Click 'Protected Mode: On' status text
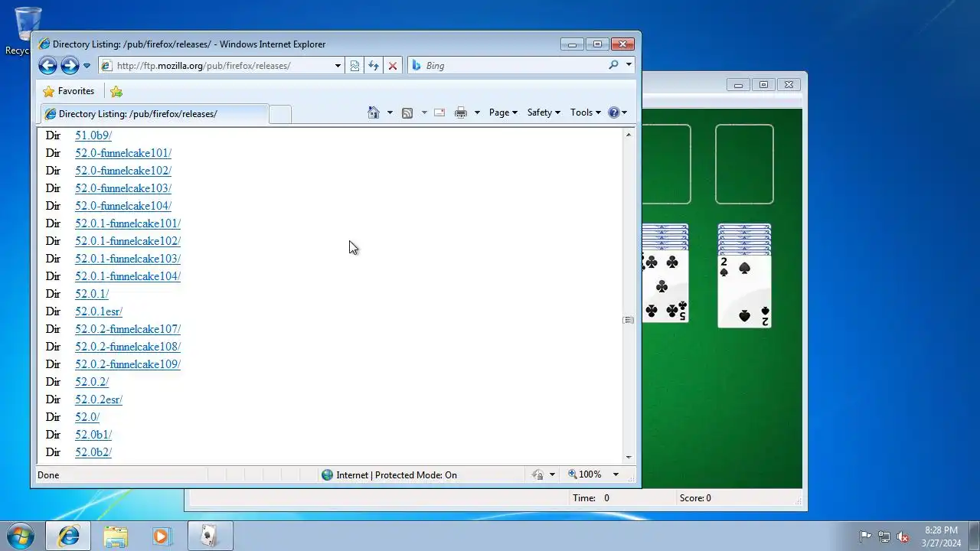Image resolution: width=980 pixels, height=551 pixels. [416, 475]
